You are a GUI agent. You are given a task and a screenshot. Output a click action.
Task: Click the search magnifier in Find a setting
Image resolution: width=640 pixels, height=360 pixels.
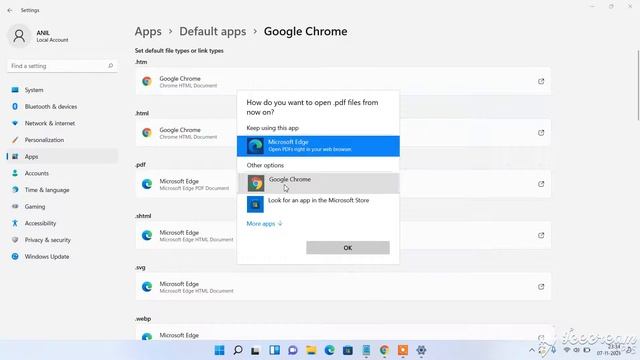[110, 66]
